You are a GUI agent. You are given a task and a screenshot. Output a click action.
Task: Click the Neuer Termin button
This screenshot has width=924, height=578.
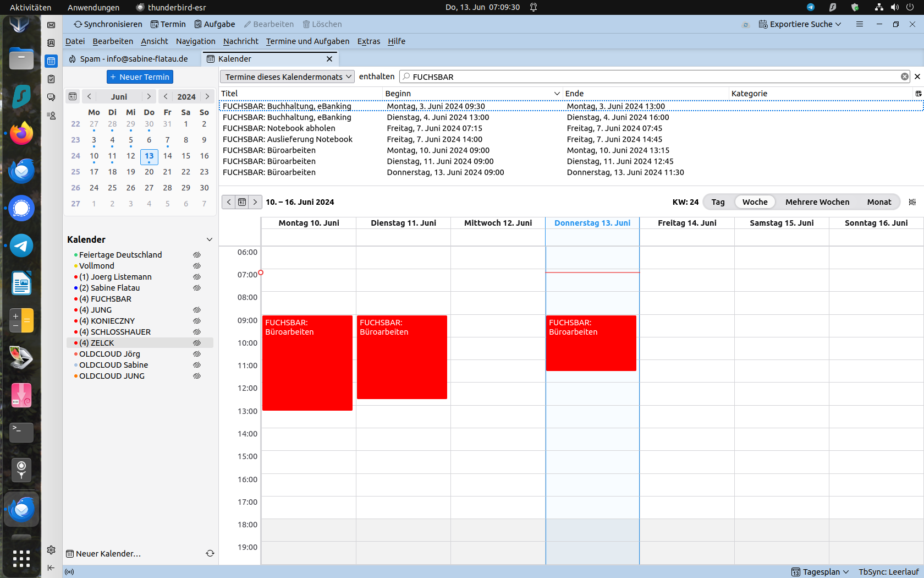point(140,77)
